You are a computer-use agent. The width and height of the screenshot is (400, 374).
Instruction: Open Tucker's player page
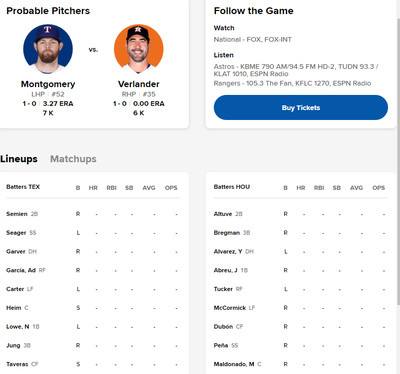[223, 289]
